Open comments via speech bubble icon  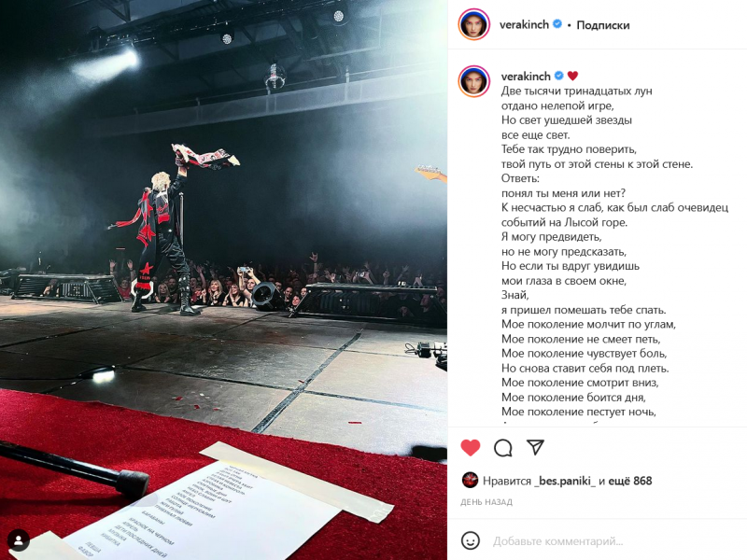[x=503, y=448]
